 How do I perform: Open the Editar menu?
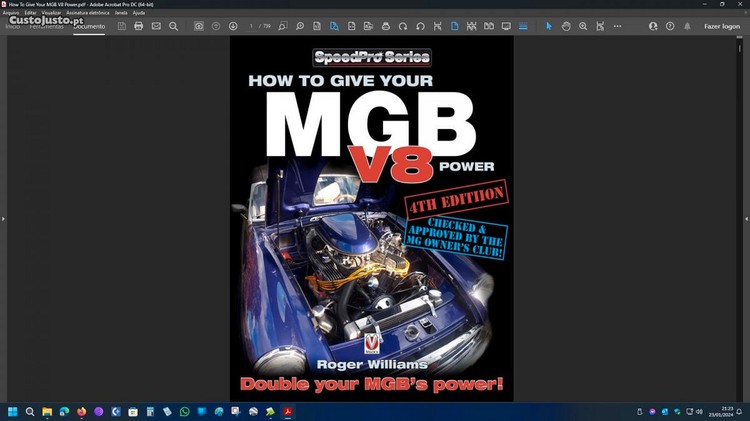[30, 13]
